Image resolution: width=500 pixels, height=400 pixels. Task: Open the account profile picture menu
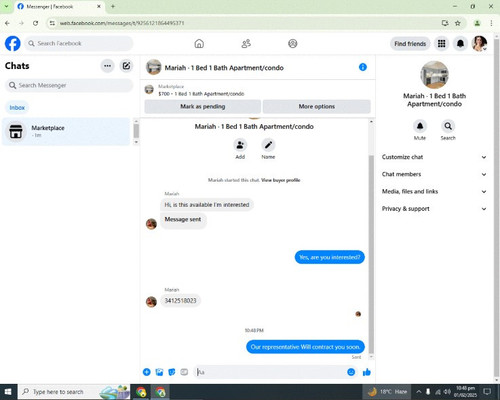(479, 44)
